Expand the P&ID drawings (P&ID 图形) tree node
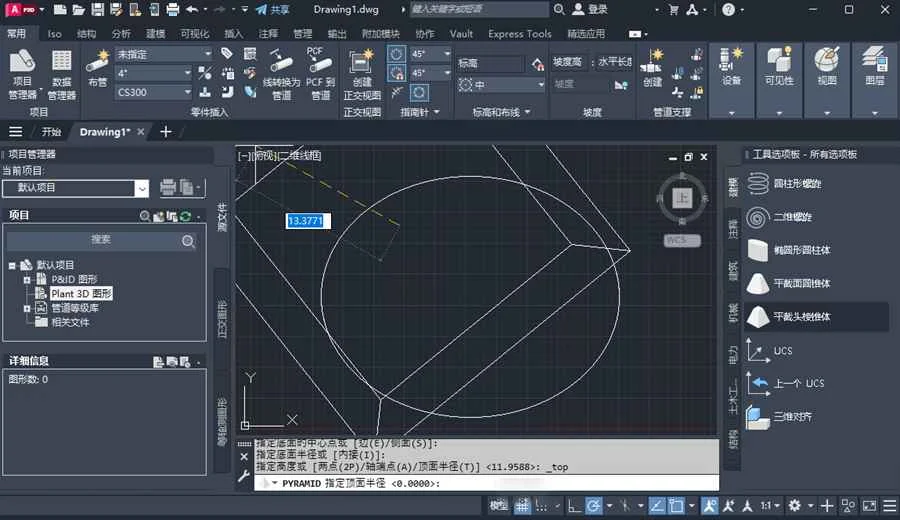This screenshot has width=900, height=520. click(x=26, y=280)
